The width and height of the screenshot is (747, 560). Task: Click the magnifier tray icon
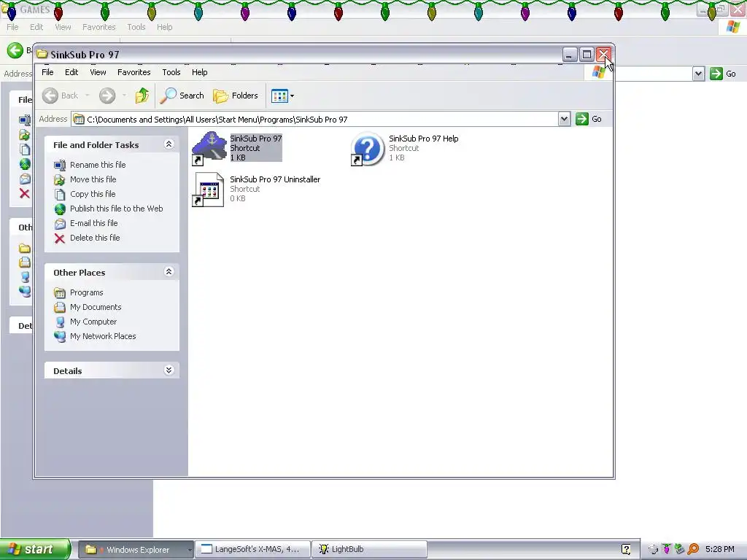click(x=693, y=550)
